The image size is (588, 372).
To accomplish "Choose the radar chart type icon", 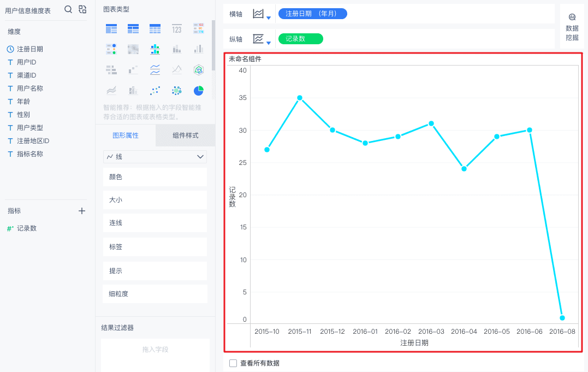I will [x=198, y=70].
